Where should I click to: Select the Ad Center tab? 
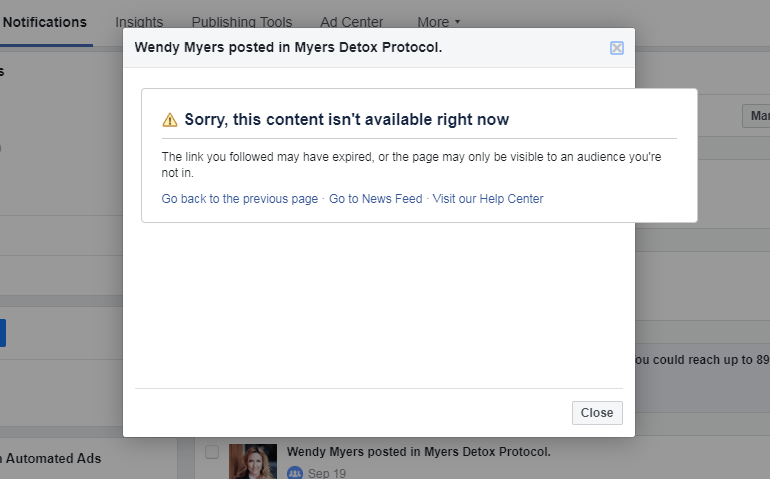[352, 22]
